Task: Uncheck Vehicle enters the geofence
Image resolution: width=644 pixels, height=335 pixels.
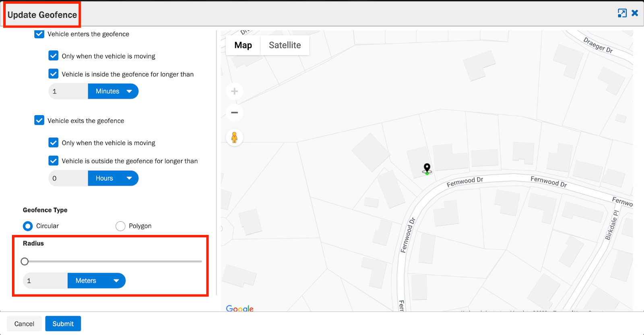Action: click(x=39, y=34)
